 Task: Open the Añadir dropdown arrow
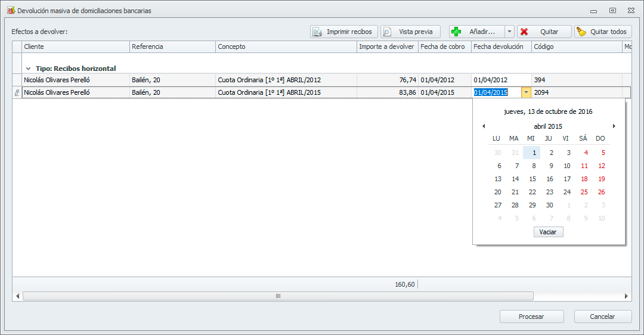point(509,32)
